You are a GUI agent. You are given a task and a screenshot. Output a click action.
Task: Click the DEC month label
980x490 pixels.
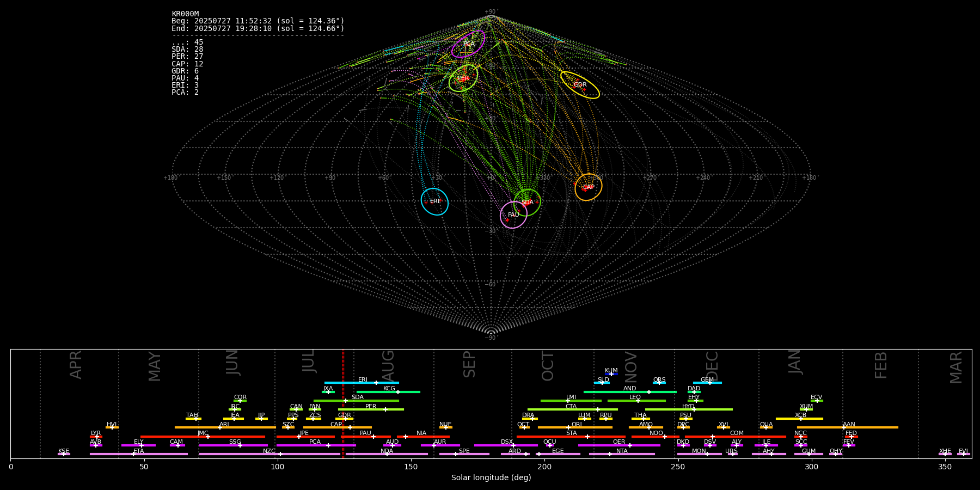tap(712, 366)
